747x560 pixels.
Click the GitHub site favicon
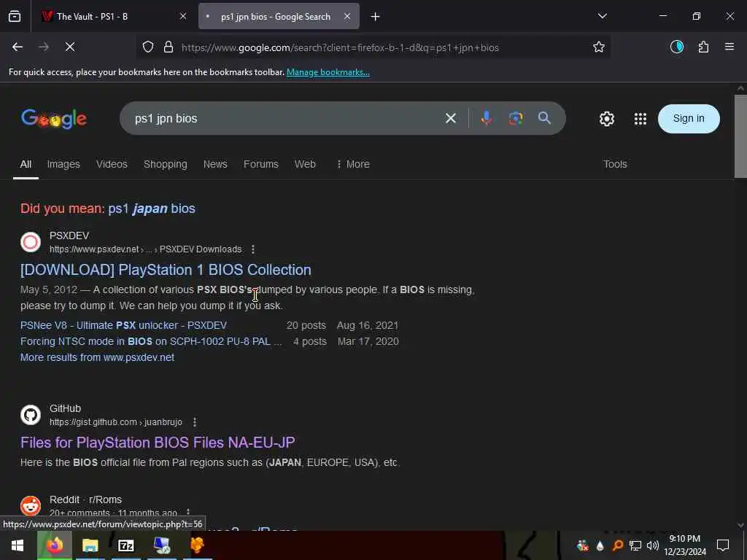(31, 415)
